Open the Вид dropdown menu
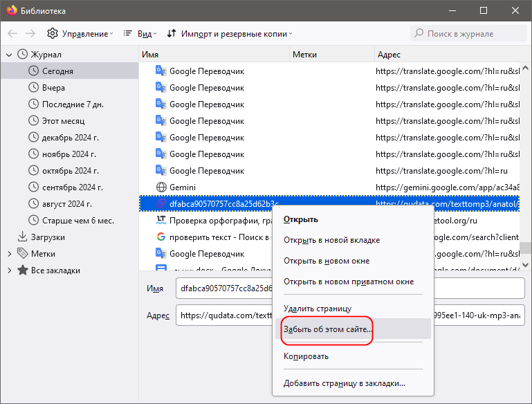 (140, 34)
